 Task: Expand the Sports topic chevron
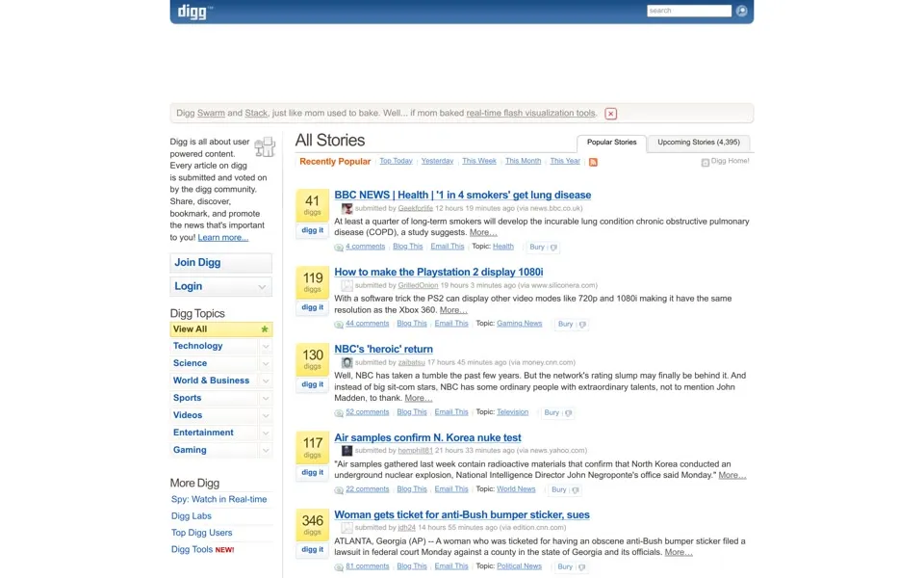coord(266,398)
